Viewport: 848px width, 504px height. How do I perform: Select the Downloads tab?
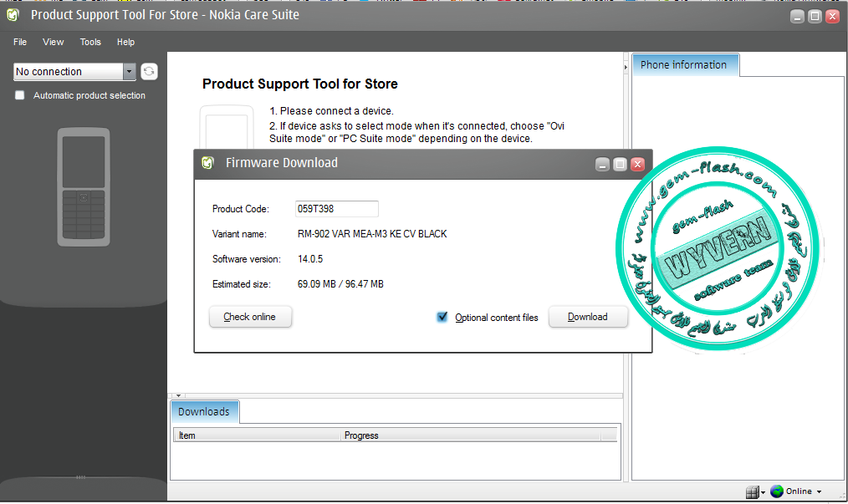(x=204, y=411)
